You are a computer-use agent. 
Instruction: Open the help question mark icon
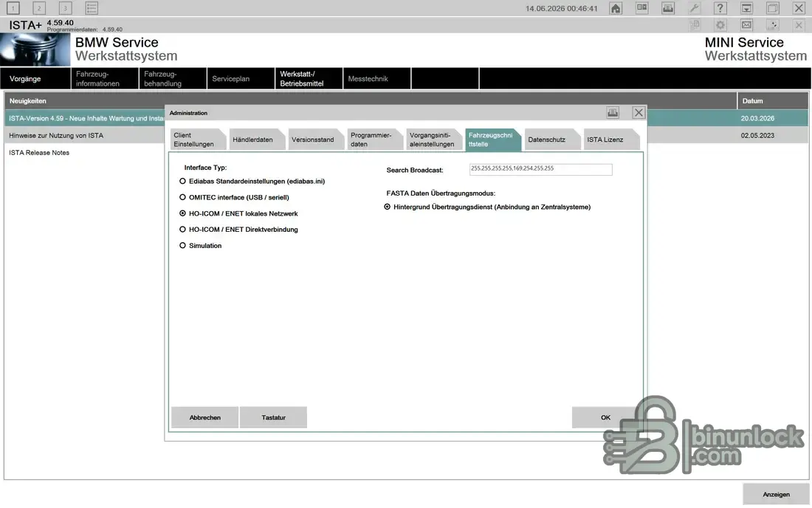(720, 8)
